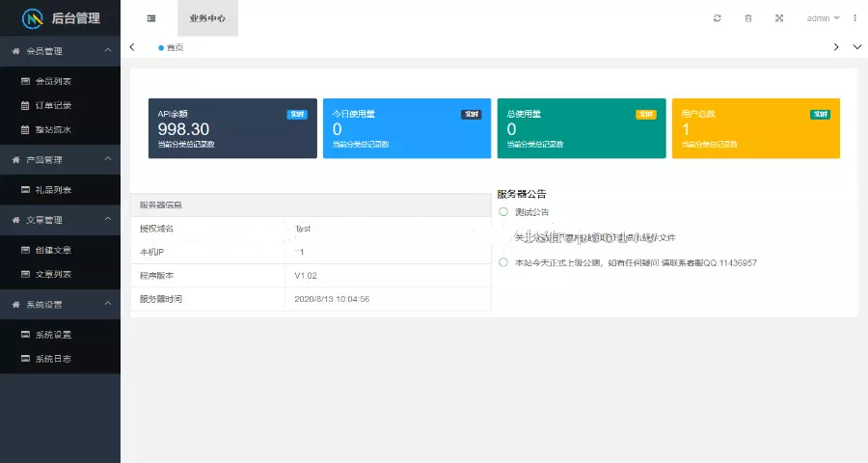This screenshot has height=463, width=868.
Task: Click the sidebar collapse menu icon
Action: click(151, 18)
